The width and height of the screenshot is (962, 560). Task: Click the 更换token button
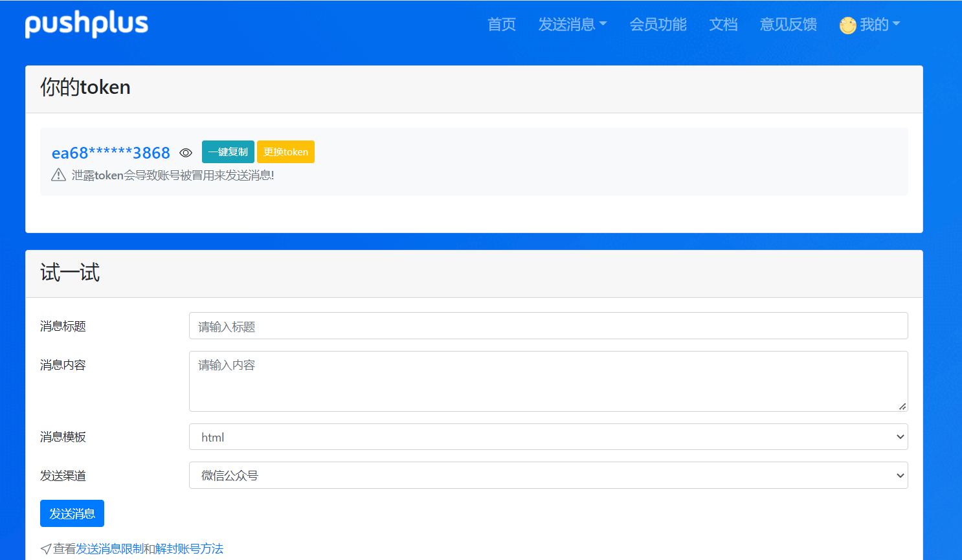(285, 152)
